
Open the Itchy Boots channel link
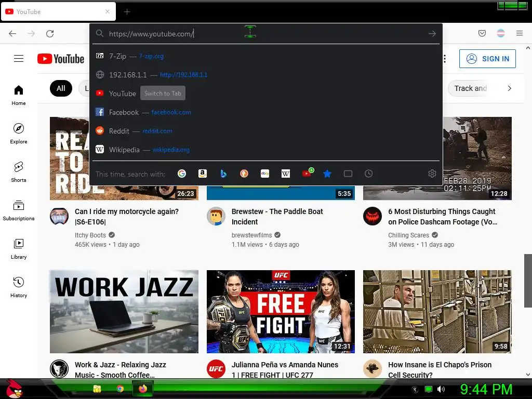(x=90, y=235)
